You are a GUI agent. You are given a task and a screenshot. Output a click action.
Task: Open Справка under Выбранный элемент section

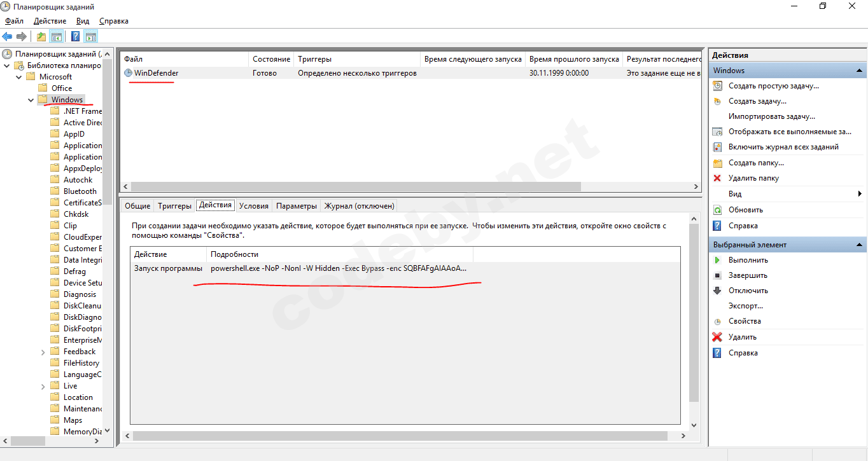[743, 353]
